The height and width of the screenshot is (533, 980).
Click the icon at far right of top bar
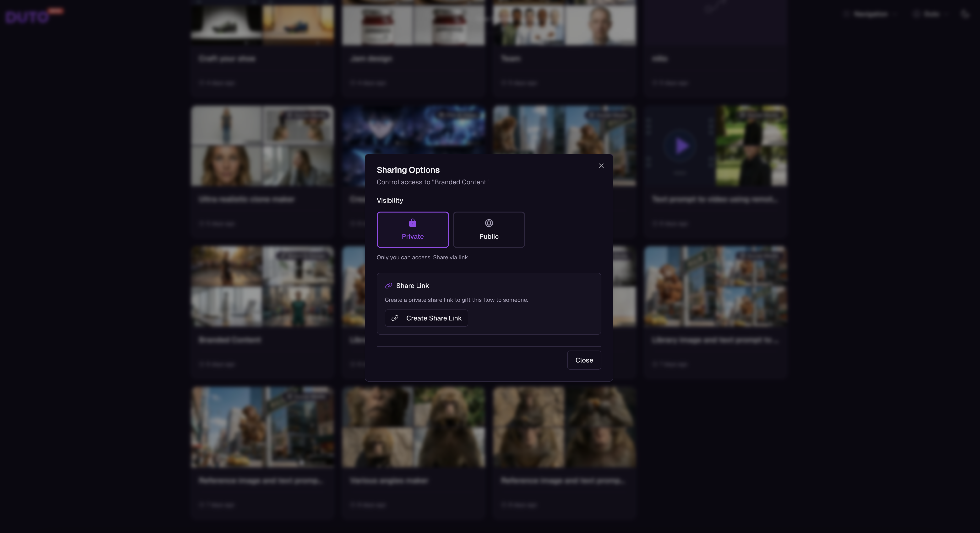pyautogui.click(x=964, y=14)
